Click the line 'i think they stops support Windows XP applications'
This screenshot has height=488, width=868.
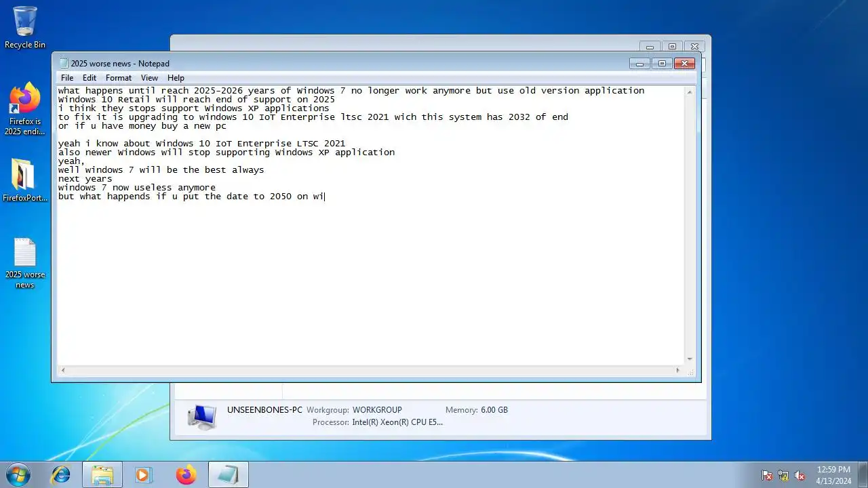[194, 108]
